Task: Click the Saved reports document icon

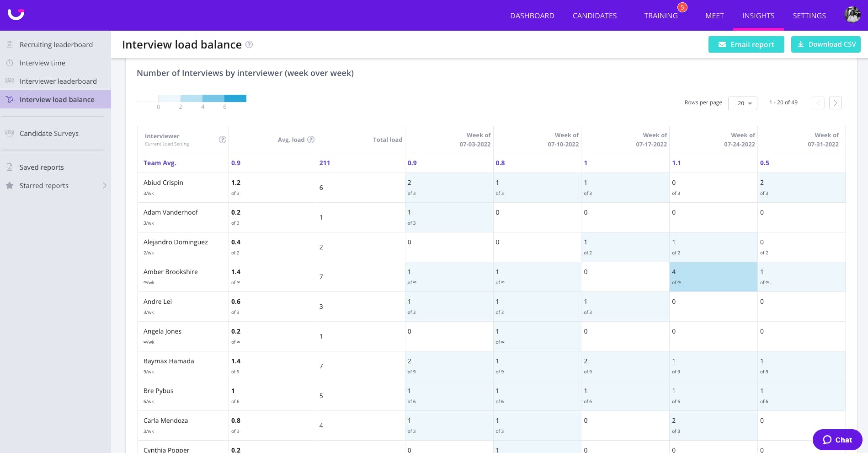Action: pyautogui.click(x=10, y=167)
